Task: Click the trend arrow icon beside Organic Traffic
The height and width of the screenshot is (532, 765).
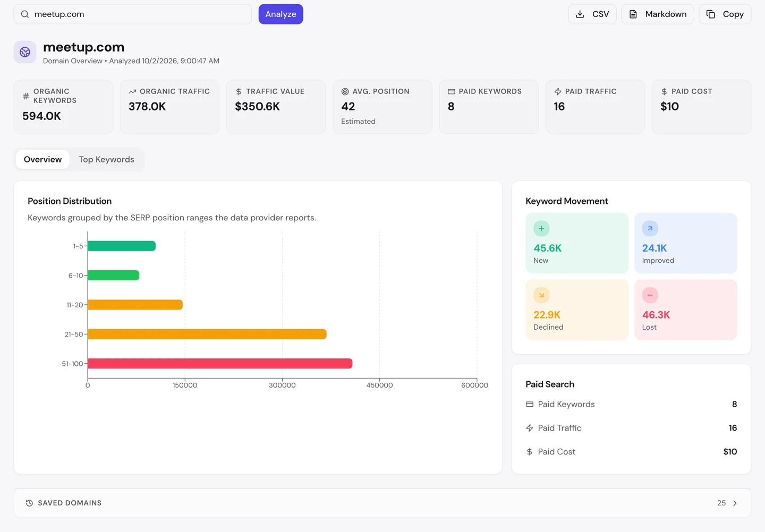Action: (x=132, y=92)
